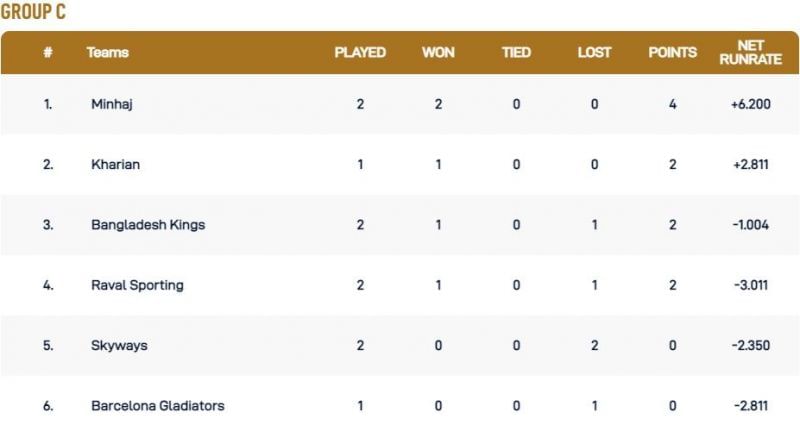This screenshot has height=431, width=800.
Task: Click the WON column header
Action: pyautogui.click(x=438, y=52)
